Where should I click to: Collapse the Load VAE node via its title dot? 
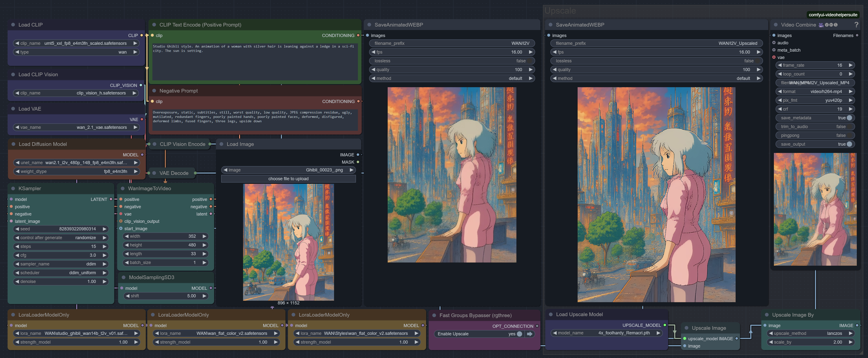click(x=13, y=109)
